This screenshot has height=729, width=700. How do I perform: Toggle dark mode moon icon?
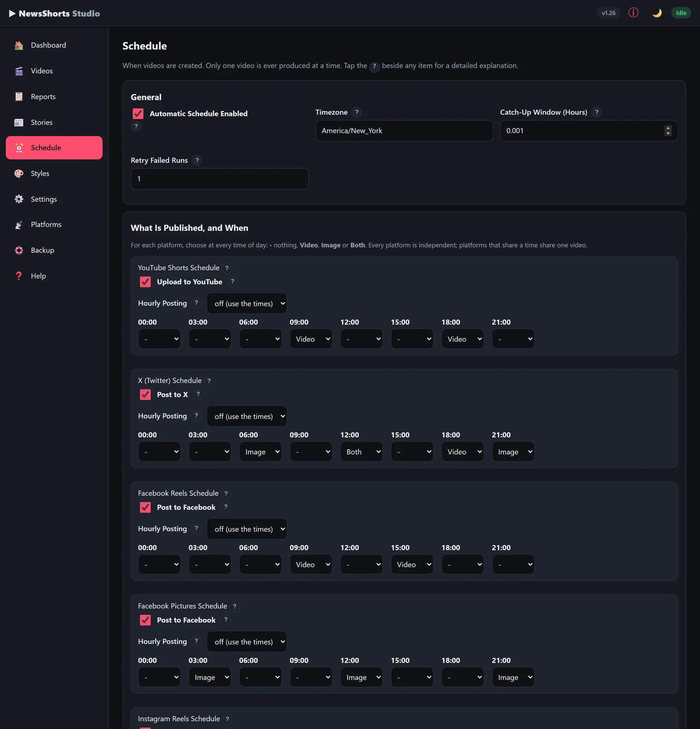pos(657,13)
